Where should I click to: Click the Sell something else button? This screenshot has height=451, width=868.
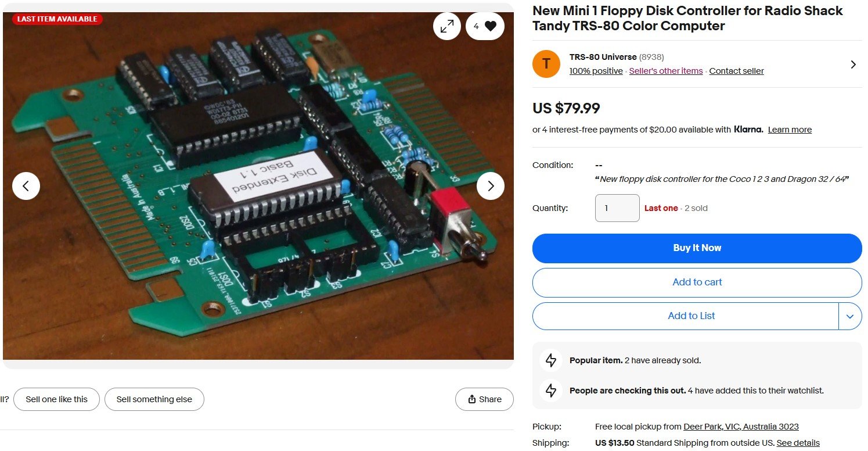pyautogui.click(x=154, y=399)
